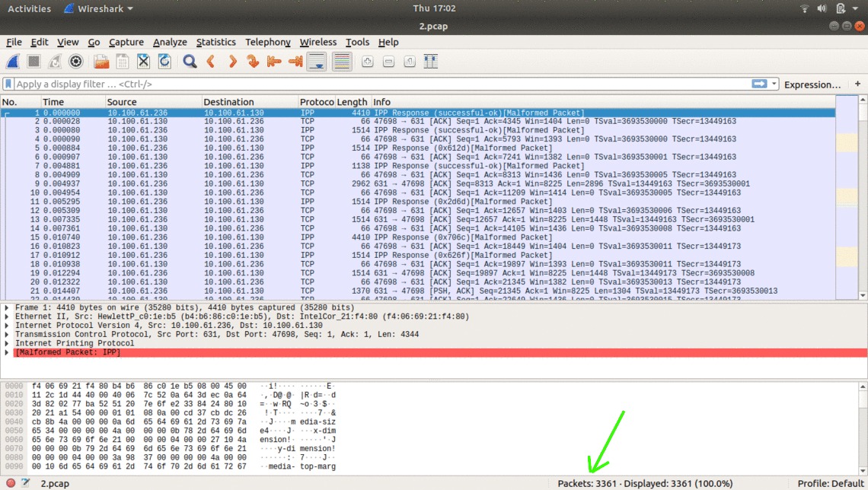
Task: Open the File menu
Action: click(14, 42)
